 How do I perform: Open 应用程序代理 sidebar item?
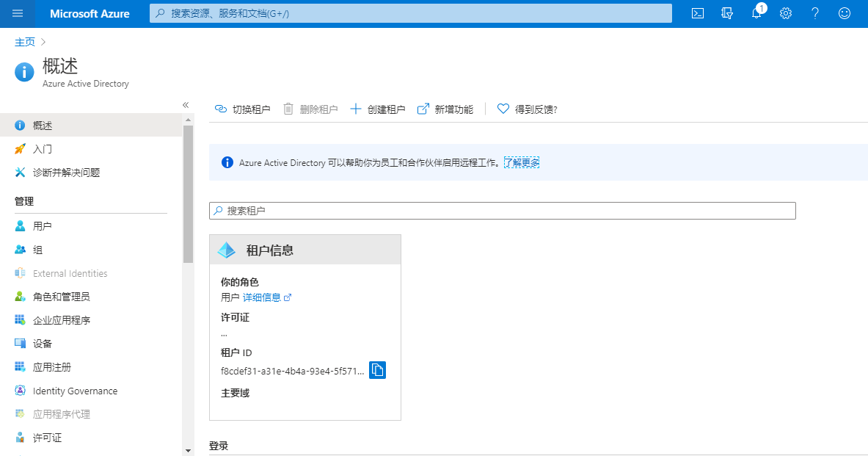click(x=91, y=414)
